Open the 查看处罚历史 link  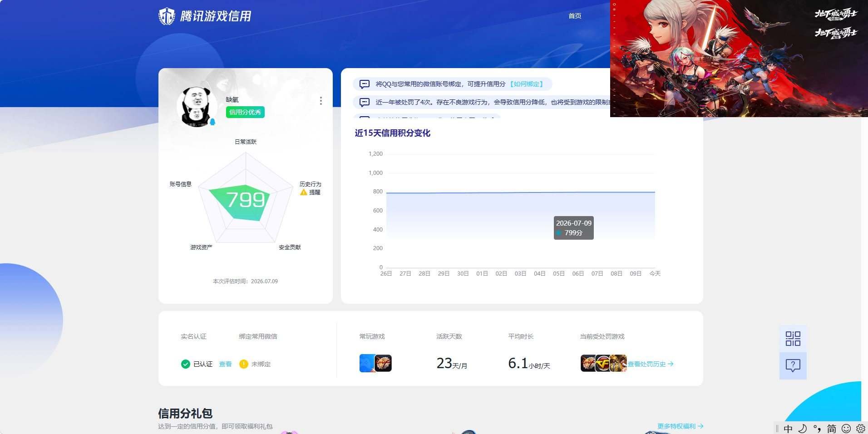pyautogui.click(x=651, y=364)
